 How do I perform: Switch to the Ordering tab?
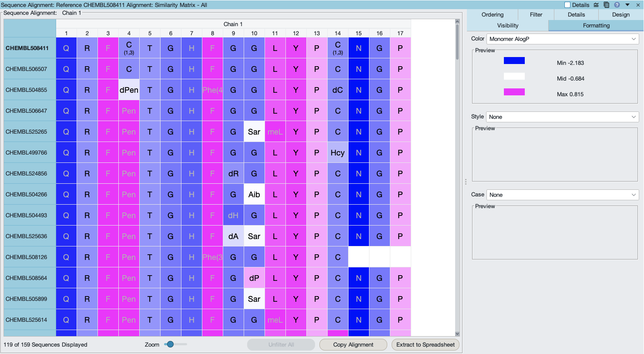[493, 14]
